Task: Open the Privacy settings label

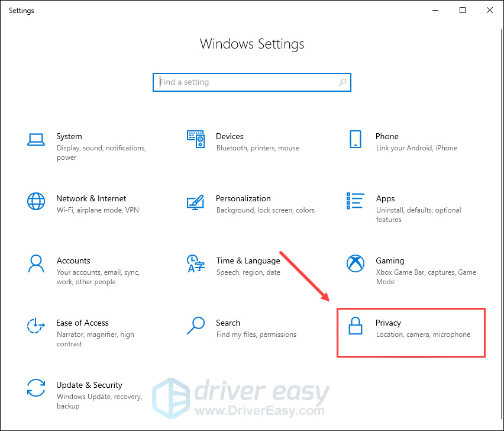Action: [x=388, y=323]
